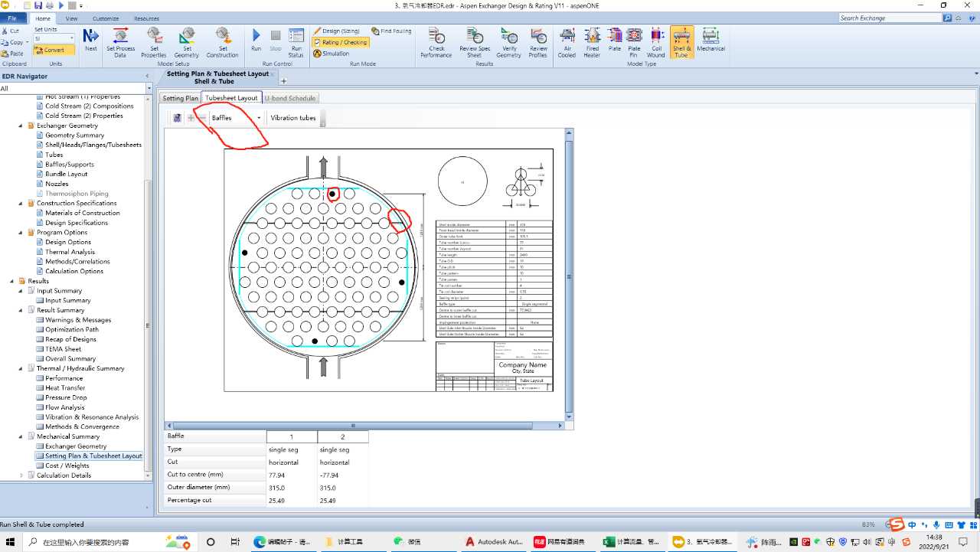
Task: Click the Cut clipboard command
Action: [x=11, y=31]
